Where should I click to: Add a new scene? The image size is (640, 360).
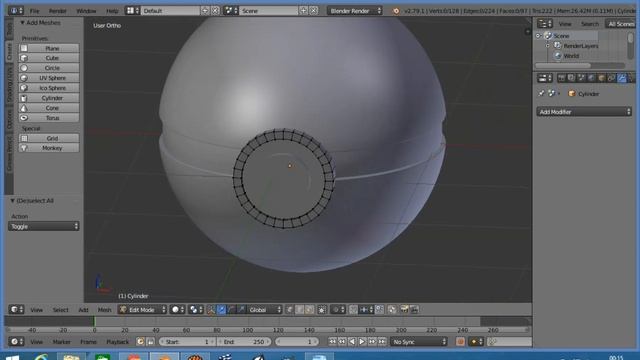click(x=303, y=11)
